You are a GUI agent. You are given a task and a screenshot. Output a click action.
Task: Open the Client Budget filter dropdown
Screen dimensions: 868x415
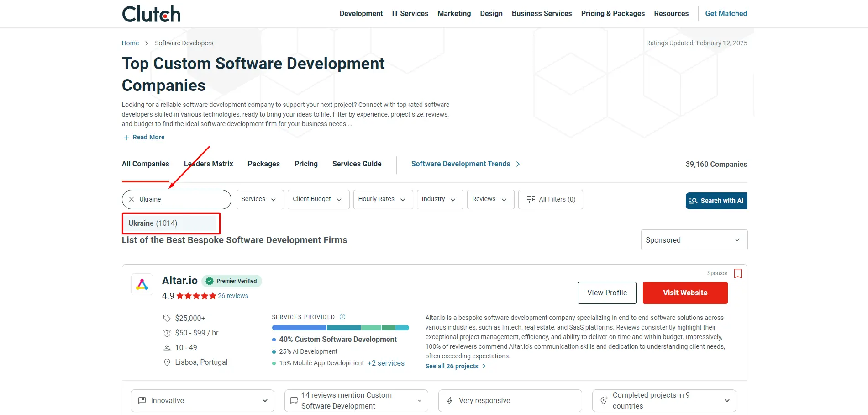318,199
